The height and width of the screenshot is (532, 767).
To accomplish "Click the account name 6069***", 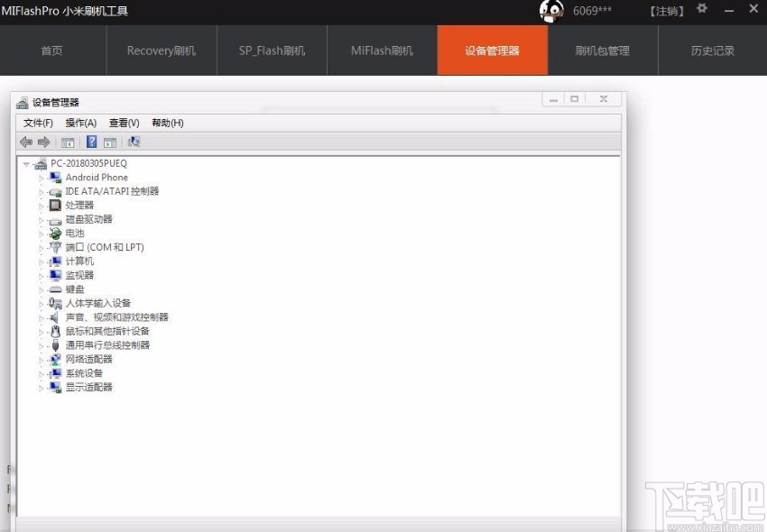I will 592,11.
